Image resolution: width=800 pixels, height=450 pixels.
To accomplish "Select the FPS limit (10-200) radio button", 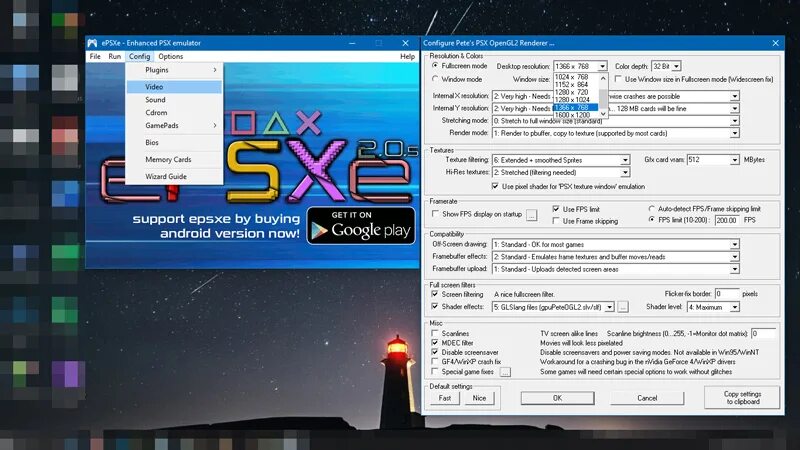I will click(652, 220).
